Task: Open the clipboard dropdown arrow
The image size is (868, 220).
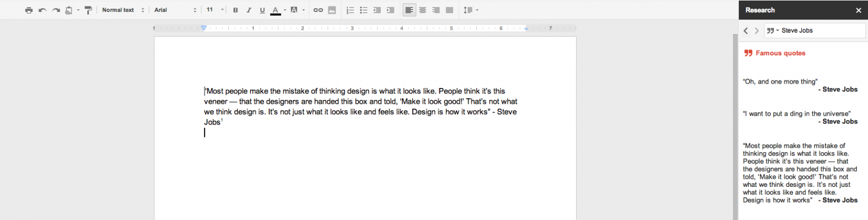Action: 78,10
